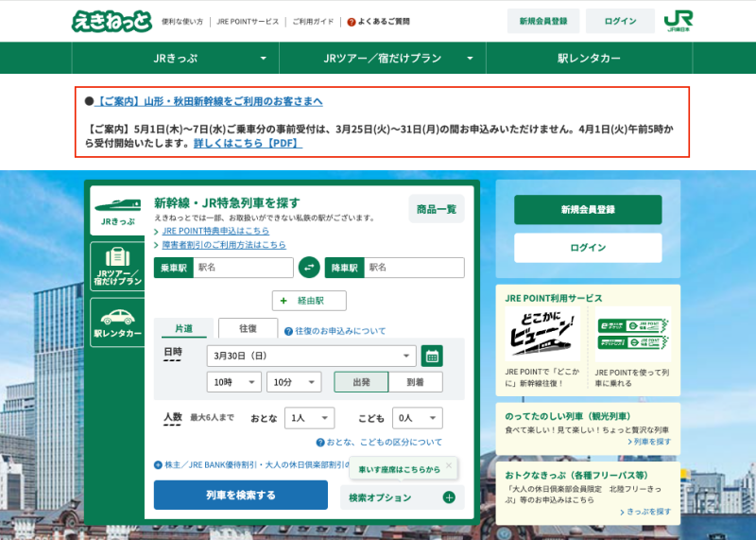Open the 詳しくはこちら【PDF】 link
Image resolution: width=756 pixels, height=540 pixels.
248,144
